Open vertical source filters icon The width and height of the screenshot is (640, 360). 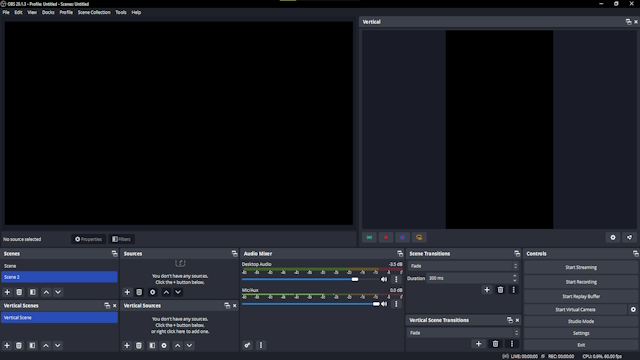click(152, 346)
